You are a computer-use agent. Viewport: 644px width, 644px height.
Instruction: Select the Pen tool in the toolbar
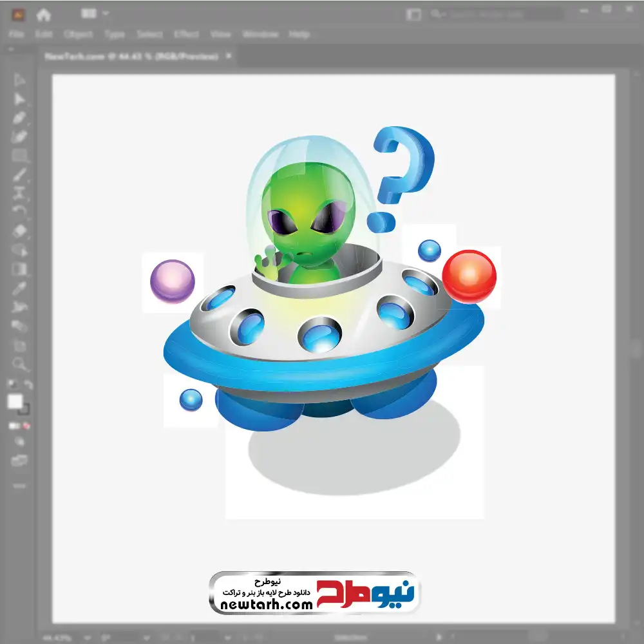click(19, 118)
